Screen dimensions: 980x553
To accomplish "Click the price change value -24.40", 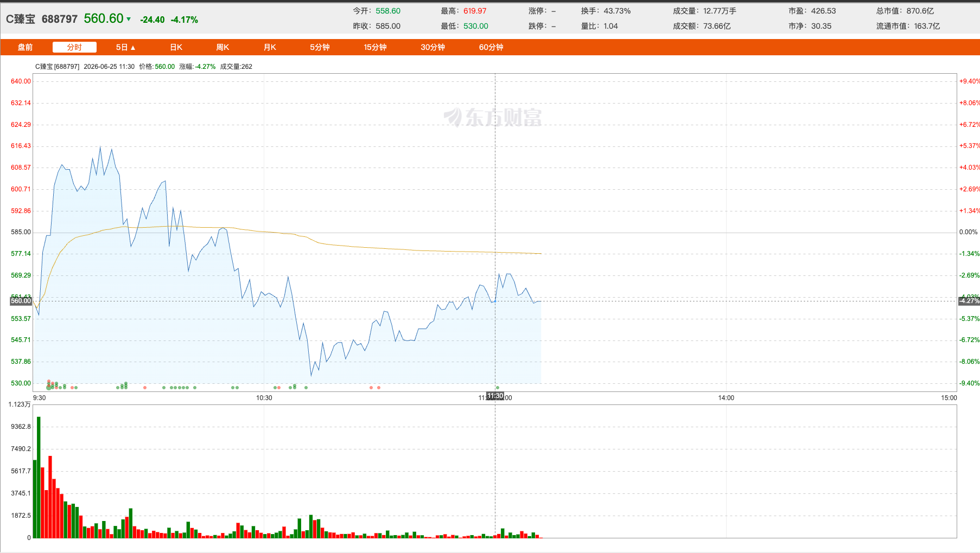I will point(152,20).
